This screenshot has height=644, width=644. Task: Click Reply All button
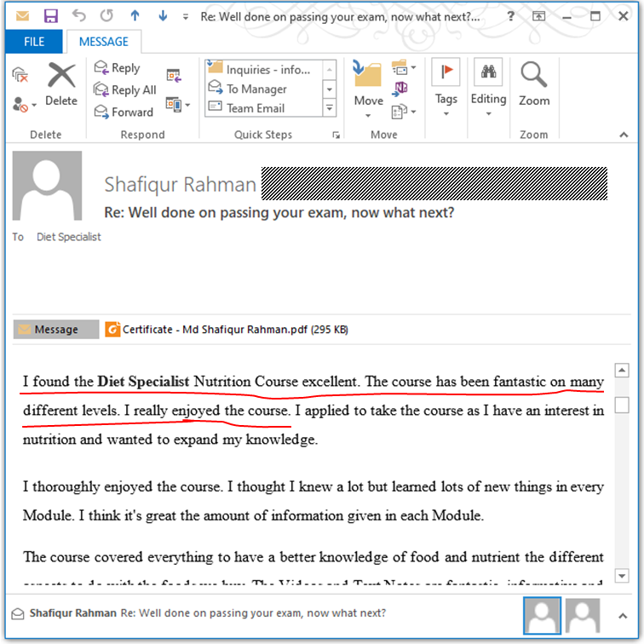click(125, 89)
